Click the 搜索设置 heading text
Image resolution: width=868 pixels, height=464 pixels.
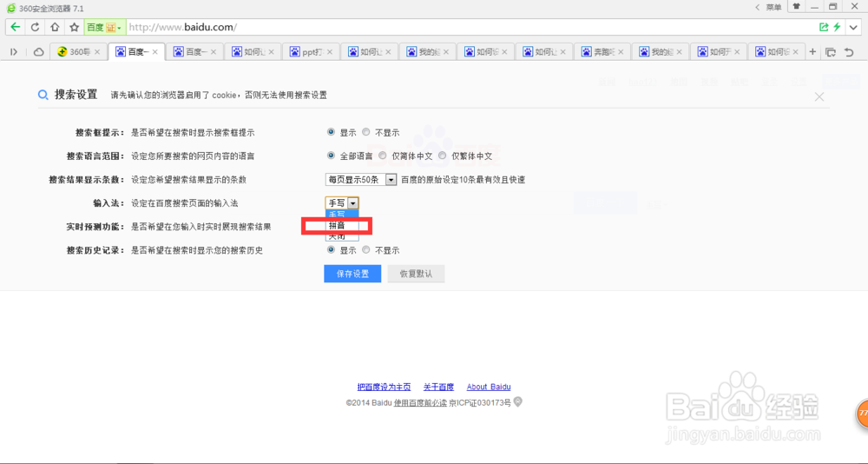click(76, 95)
